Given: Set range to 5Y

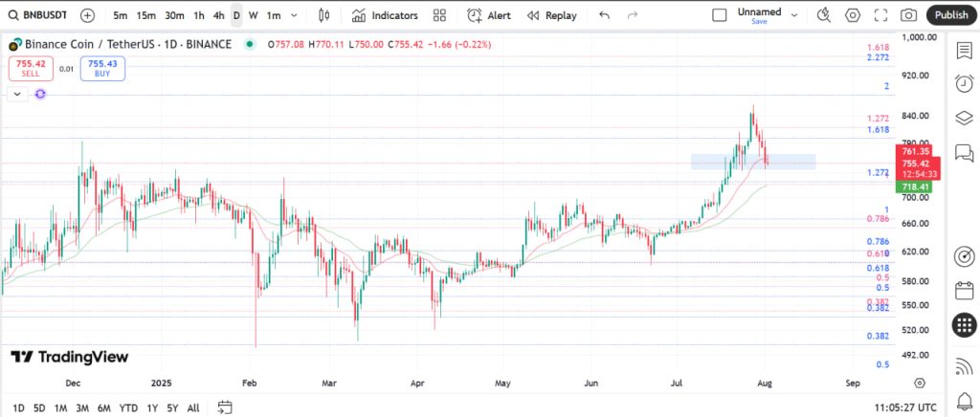Looking at the screenshot, I should [172, 408].
